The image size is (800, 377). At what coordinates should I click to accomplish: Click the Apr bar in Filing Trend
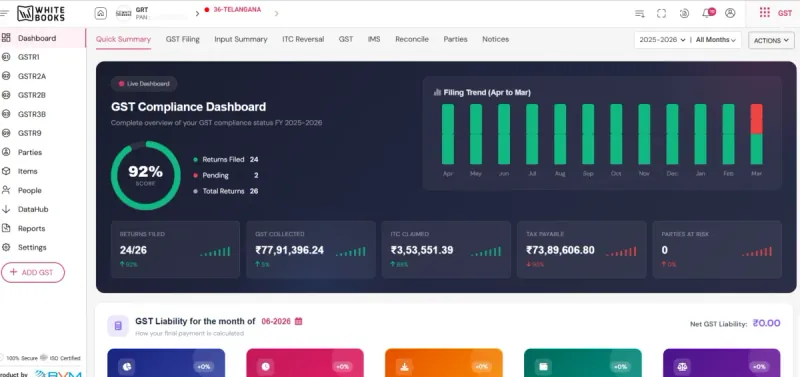click(448, 134)
